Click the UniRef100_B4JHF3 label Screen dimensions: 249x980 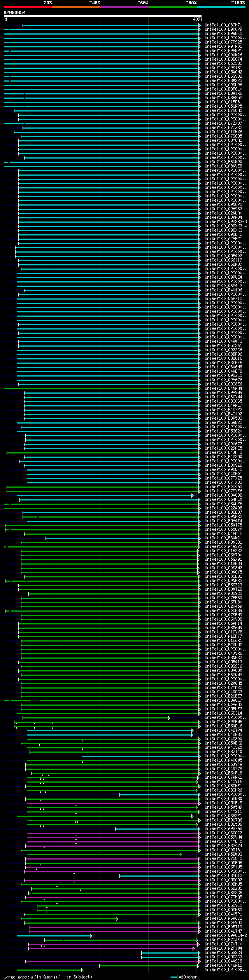(223, 452)
